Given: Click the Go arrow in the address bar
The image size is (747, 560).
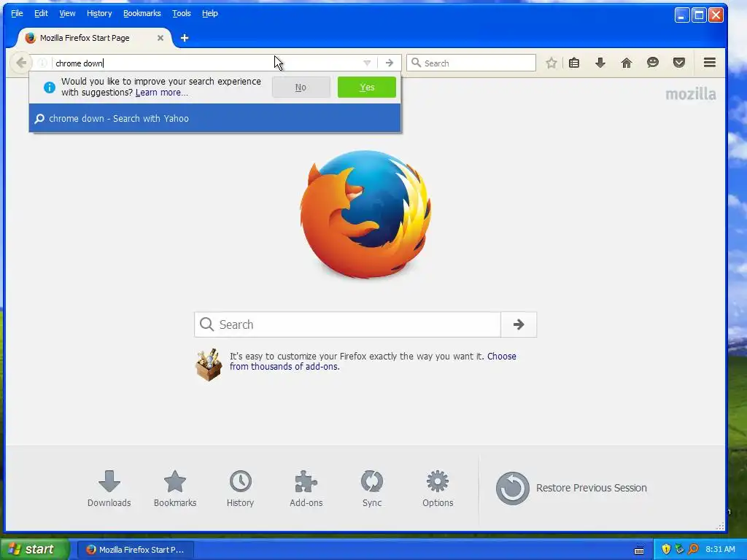Looking at the screenshot, I should [x=390, y=63].
